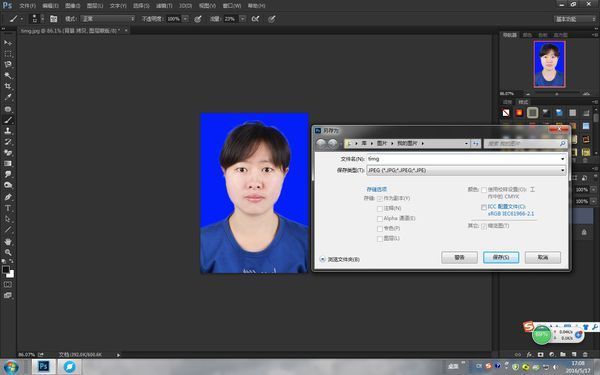
Task: Toggle the 专色(P) checkbox
Action: pos(380,228)
